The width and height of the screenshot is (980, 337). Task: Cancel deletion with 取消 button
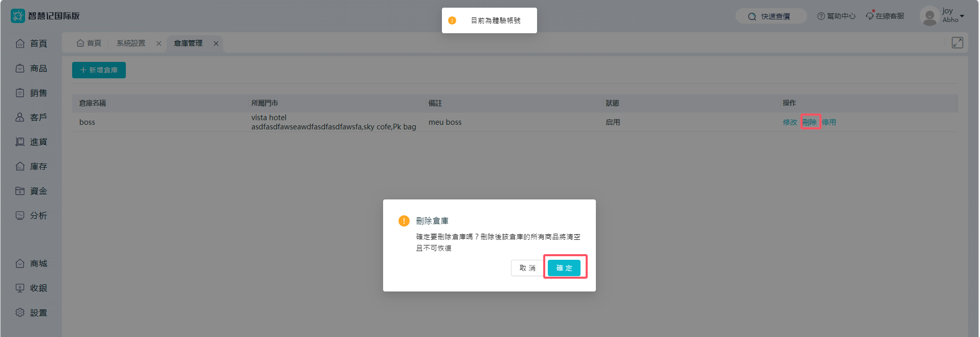527,268
